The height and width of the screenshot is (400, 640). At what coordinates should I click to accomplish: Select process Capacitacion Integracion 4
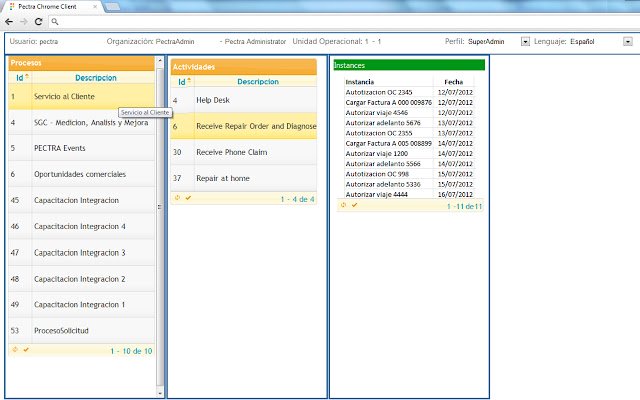click(81, 227)
